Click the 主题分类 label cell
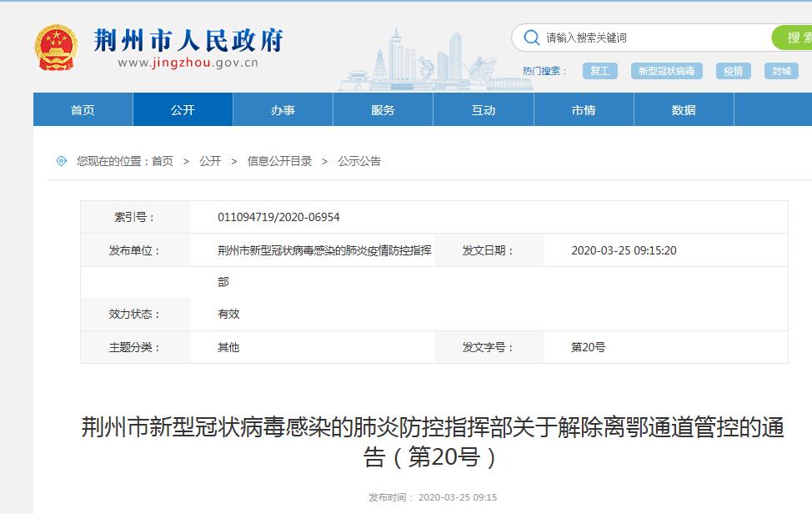Screen dimensions: 812x514 (136, 347)
